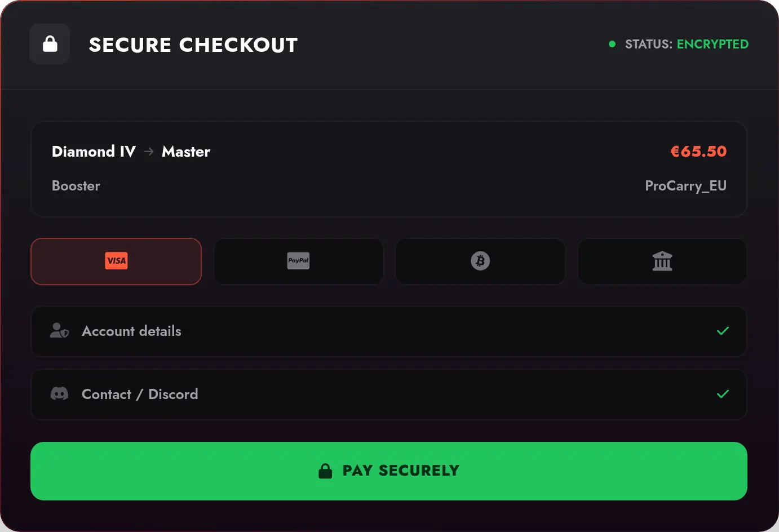
Task: Click the ProCarry_EU booster name
Action: pos(685,186)
